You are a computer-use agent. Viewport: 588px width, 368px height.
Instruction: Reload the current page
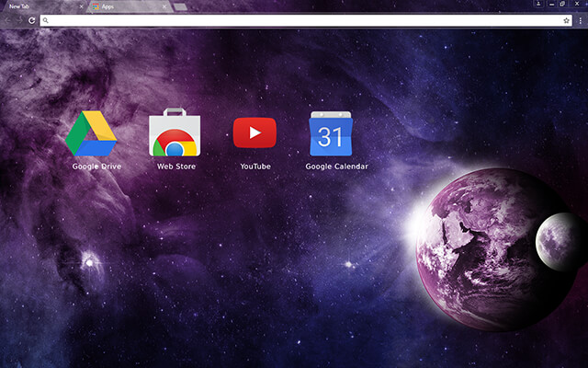tap(32, 20)
